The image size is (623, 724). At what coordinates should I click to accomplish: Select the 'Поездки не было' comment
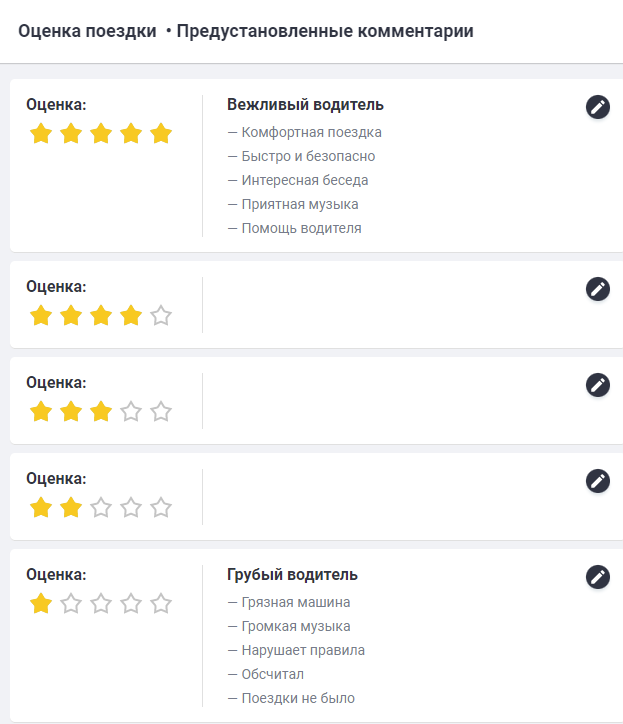pos(297,698)
